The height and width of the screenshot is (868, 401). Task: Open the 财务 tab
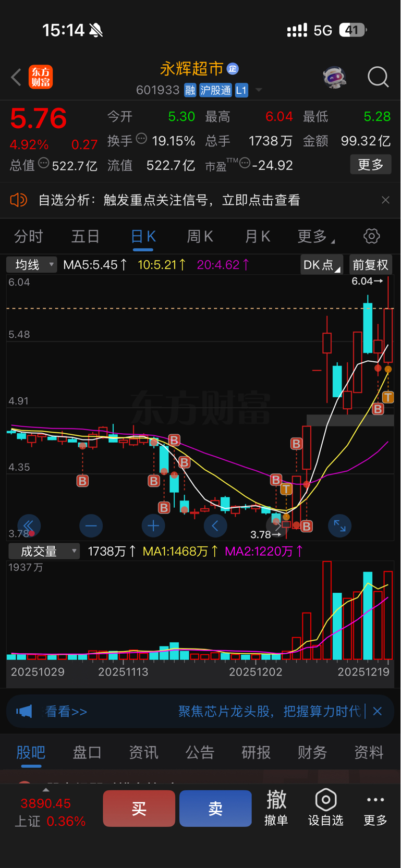(312, 752)
